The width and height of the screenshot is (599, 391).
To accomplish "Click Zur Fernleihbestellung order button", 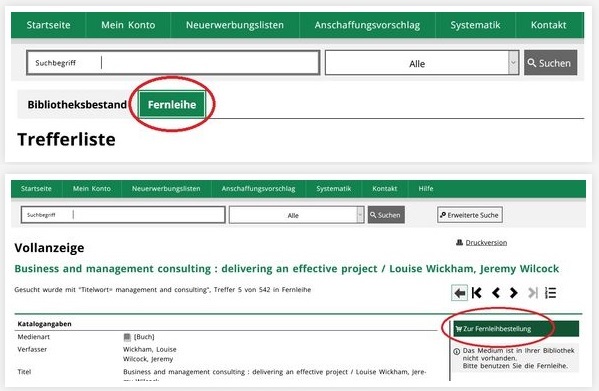I will pyautogui.click(x=516, y=329).
